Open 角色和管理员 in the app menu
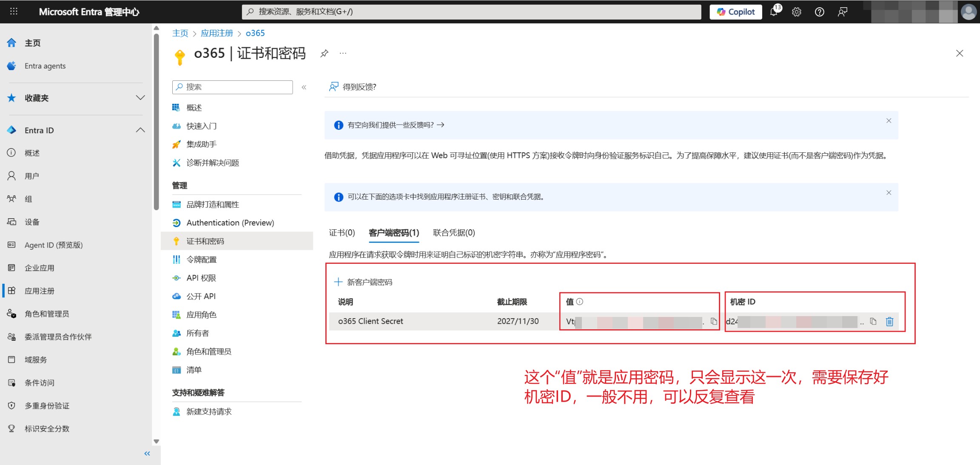980x465 pixels. (x=208, y=351)
